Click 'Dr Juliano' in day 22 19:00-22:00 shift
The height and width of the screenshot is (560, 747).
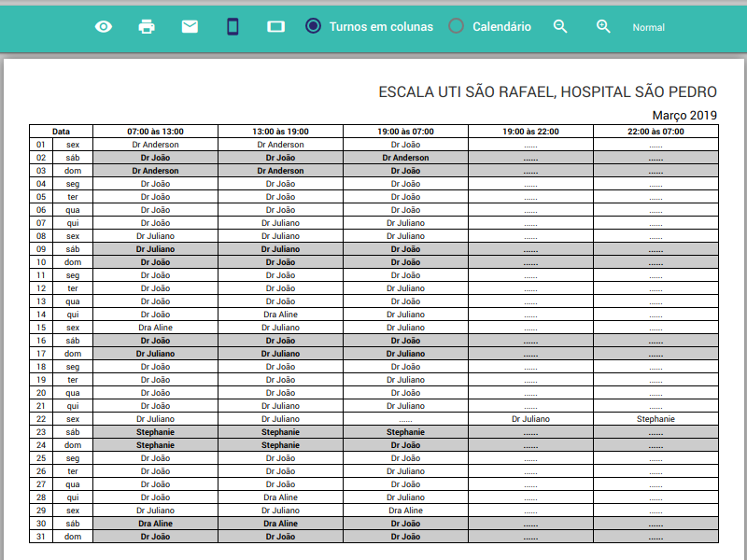(x=530, y=419)
